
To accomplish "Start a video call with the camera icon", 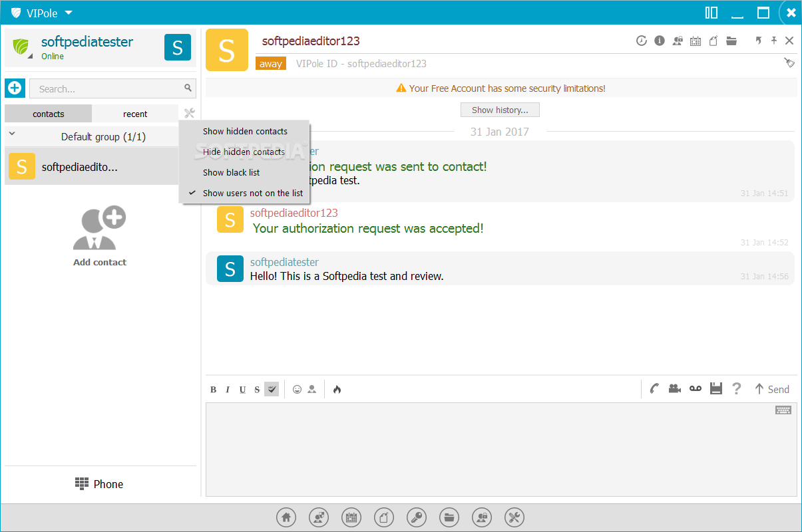I will [x=675, y=389].
